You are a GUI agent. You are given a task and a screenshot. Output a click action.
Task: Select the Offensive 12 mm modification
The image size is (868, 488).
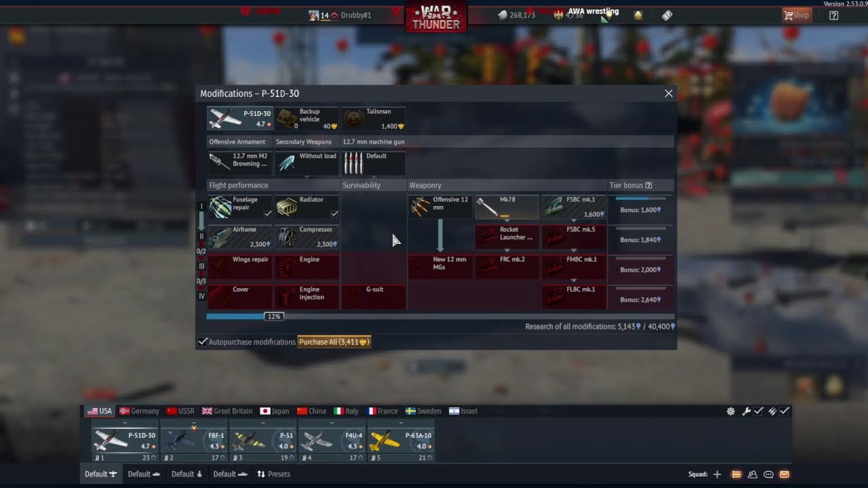click(x=439, y=207)
